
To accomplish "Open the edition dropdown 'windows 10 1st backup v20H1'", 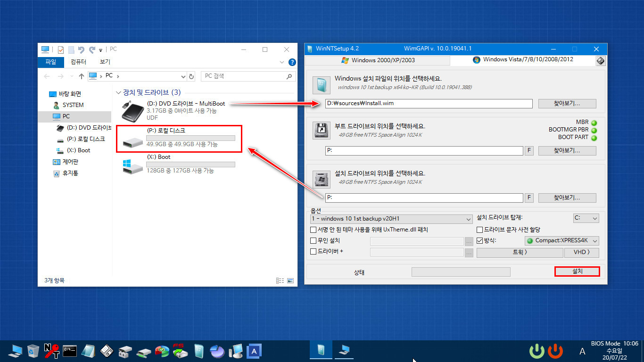I will tap(391, 219).
